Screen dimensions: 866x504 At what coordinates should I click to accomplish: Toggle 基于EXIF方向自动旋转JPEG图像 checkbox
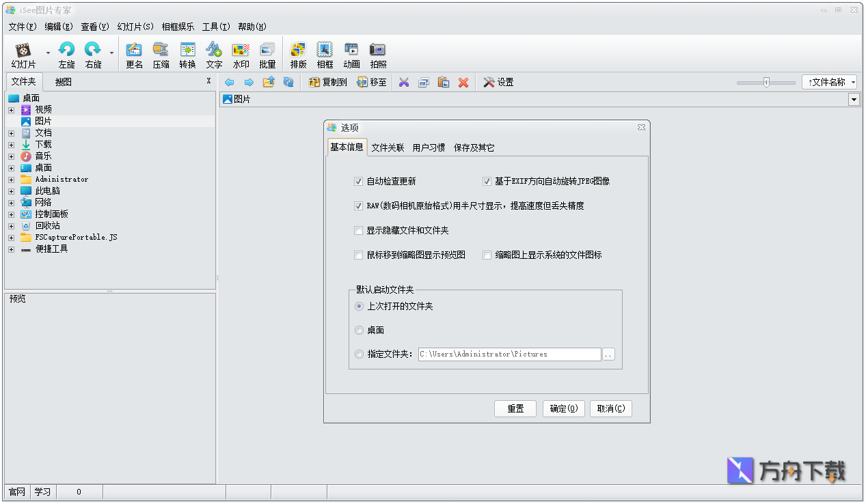[x=487, y=182]
